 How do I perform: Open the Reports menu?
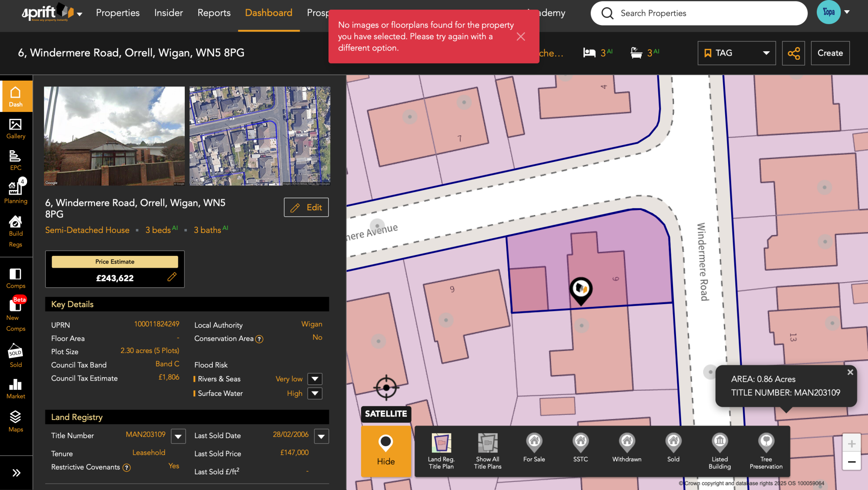(214, 13)
